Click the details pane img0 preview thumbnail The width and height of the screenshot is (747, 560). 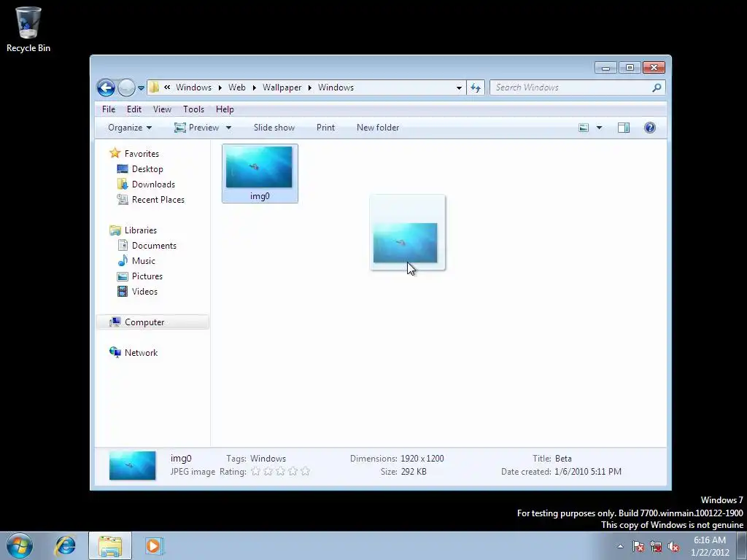pyautogui.click(x=133, y=465)
